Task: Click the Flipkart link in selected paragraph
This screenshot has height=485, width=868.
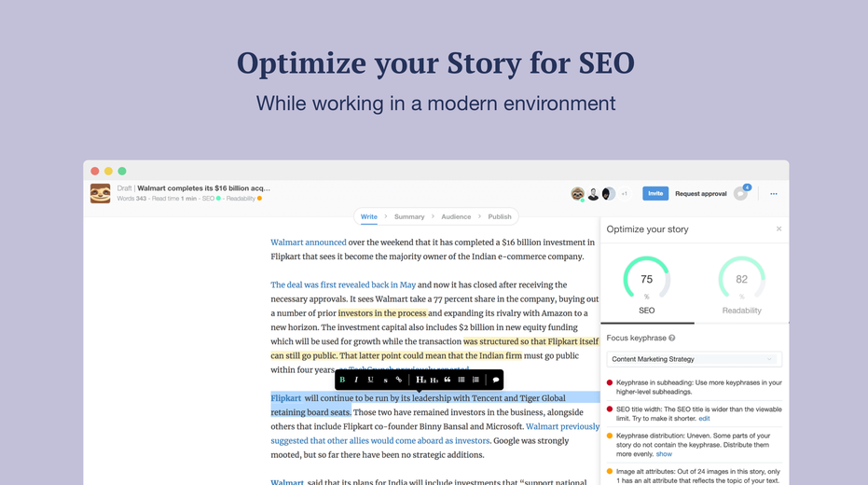Action: (x=285, y=398)
